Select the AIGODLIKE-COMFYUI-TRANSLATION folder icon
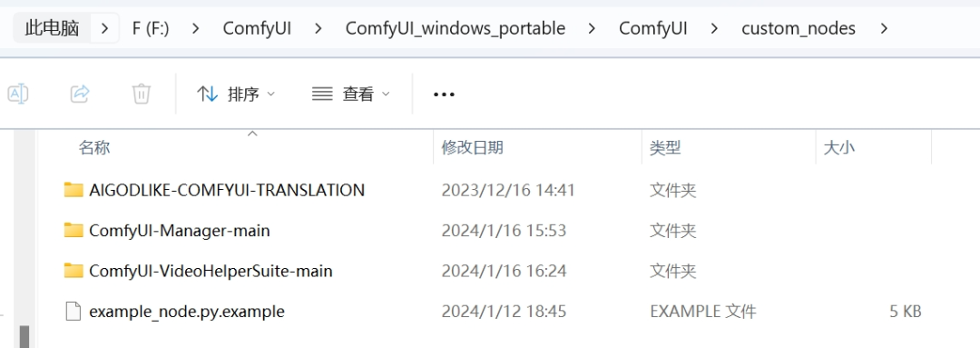Viewport: 980px width, 348px height. (73, 190)
